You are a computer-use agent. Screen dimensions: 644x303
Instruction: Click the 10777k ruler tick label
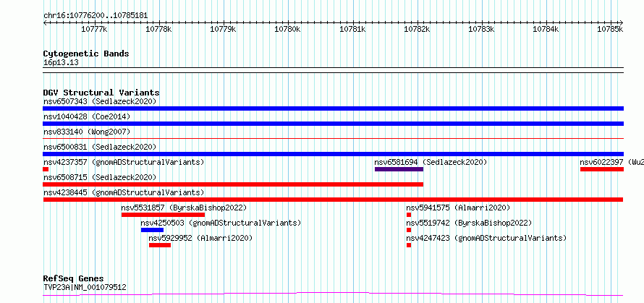click(x=95, y=29)
